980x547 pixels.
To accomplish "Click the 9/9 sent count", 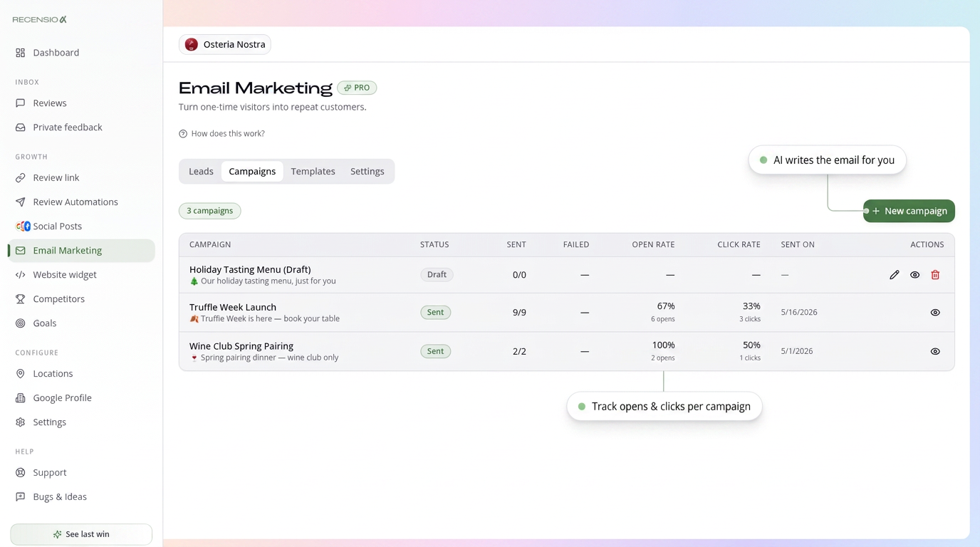I will (x=519, y=313).
